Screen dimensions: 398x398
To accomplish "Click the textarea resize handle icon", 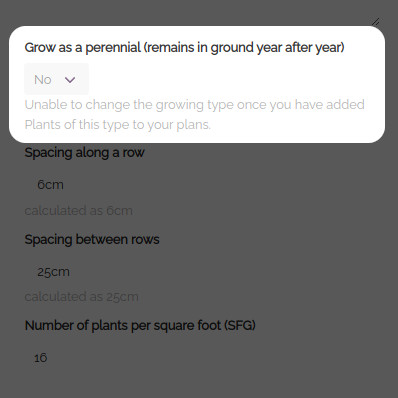I will pyautogui.click(x=376, y=22).
